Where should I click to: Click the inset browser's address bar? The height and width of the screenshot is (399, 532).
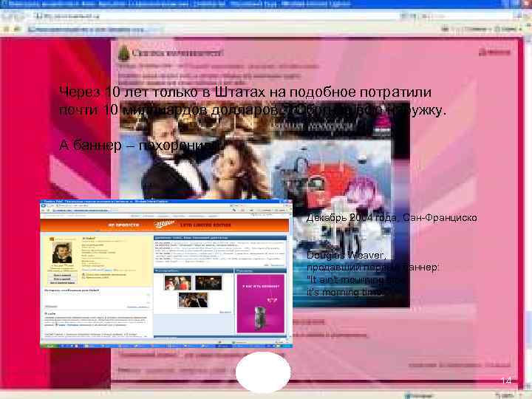143,205
